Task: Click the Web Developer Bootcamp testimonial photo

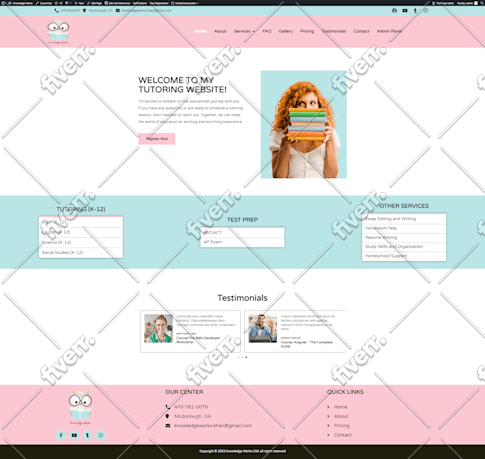Action: tap(158, 328)
